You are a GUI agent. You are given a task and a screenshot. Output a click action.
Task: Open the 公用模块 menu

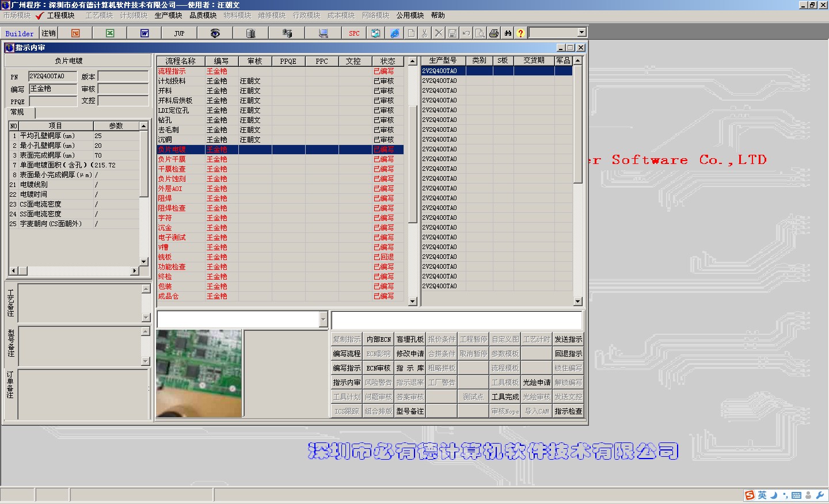(x=410, y=16)
